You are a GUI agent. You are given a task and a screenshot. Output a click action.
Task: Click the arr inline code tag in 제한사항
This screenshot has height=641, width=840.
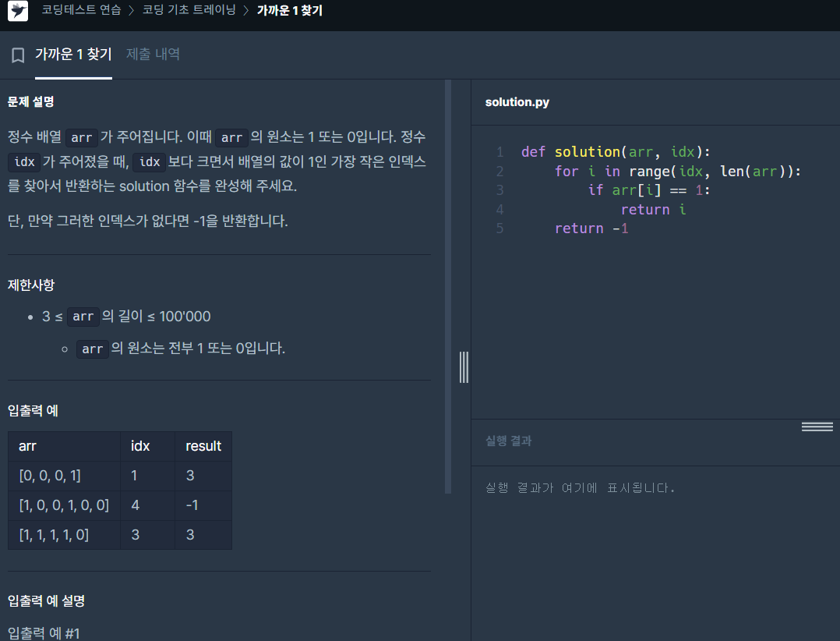[83, 317]
